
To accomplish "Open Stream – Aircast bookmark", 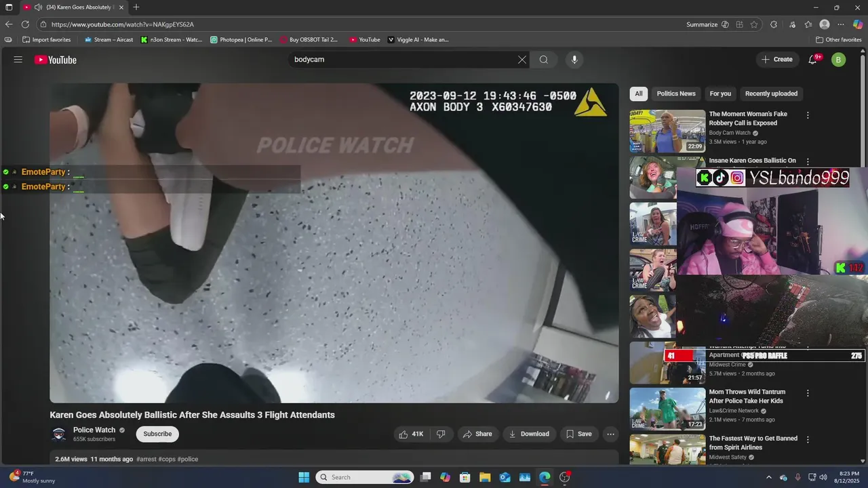I will pyautogui.click(x=108, y=40).
